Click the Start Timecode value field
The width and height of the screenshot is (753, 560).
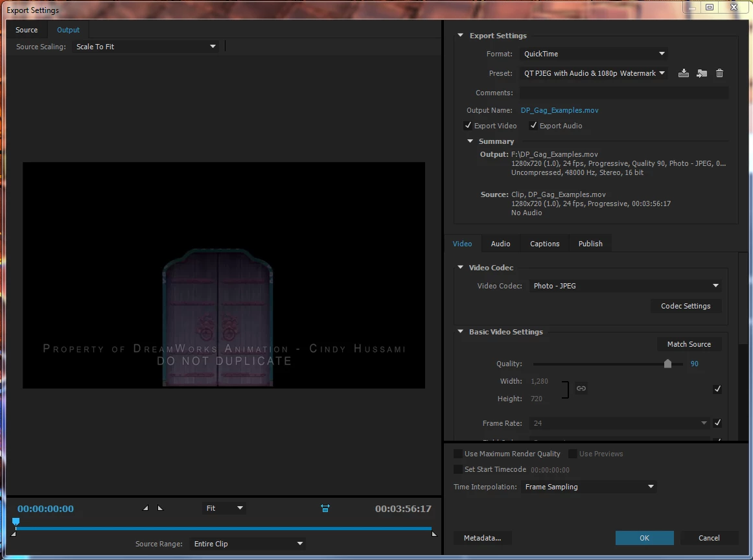click(550, 470)
